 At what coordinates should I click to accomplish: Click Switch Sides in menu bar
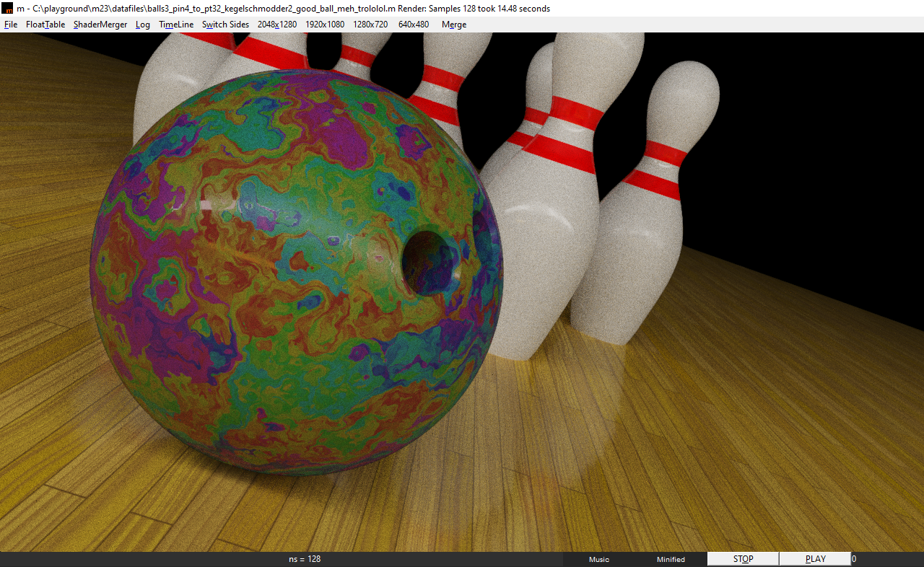pyautogui.click(x=225, y=25)
